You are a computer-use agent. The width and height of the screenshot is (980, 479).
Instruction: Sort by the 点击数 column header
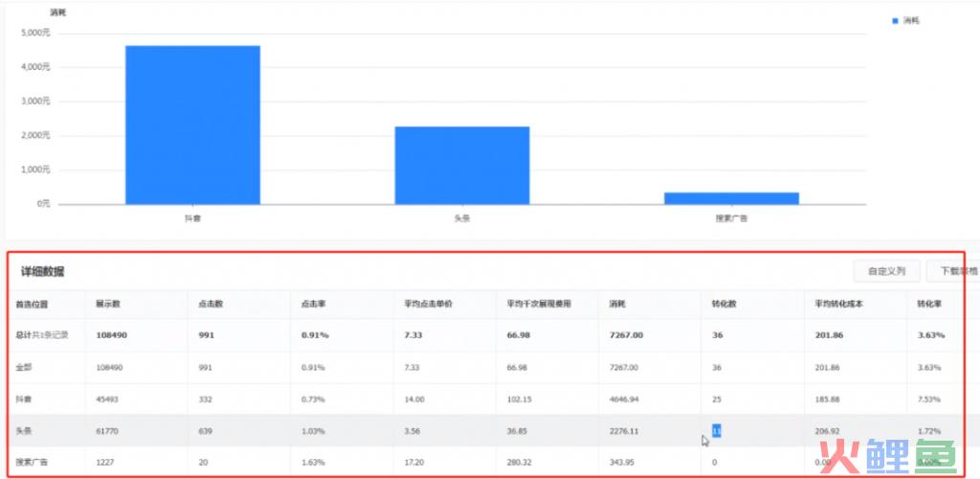click(210, 305)
